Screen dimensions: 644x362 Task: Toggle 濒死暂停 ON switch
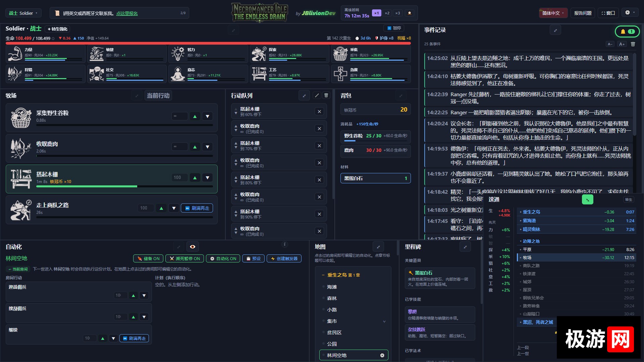[184, 259]
